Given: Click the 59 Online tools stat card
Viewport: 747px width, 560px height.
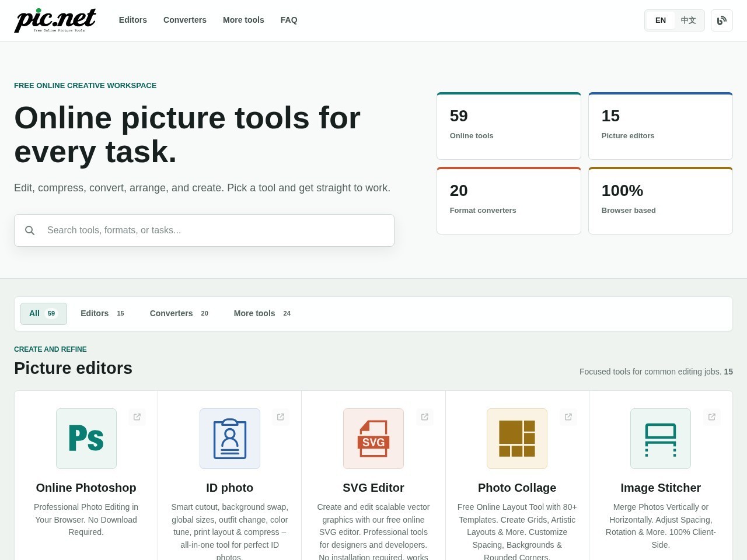Looking at the screenshot, I should tap(509, 126).
